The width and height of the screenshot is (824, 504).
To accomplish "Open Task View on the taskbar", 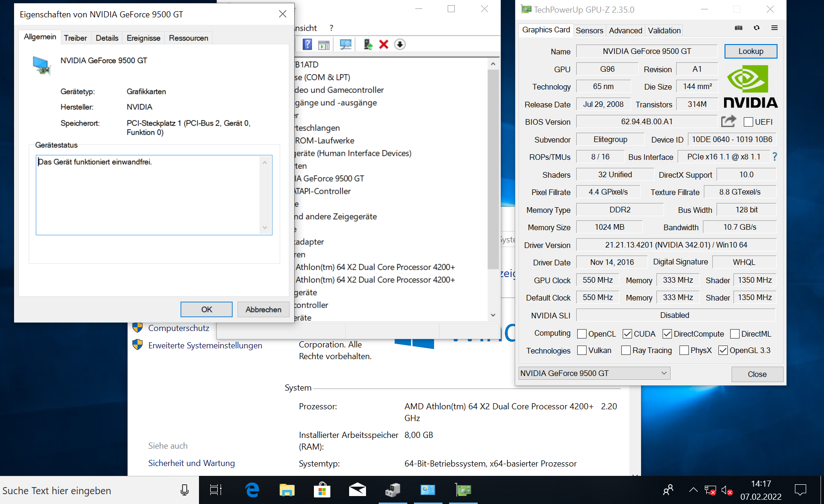I will [x=215, y=490].
